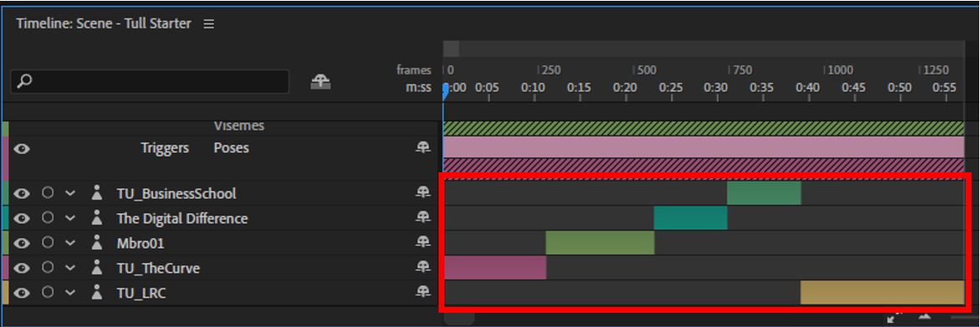The height and width of the screenshot is (327, 980).
Task: Click puppet filter icon beside search box
Action: point(321,82)
